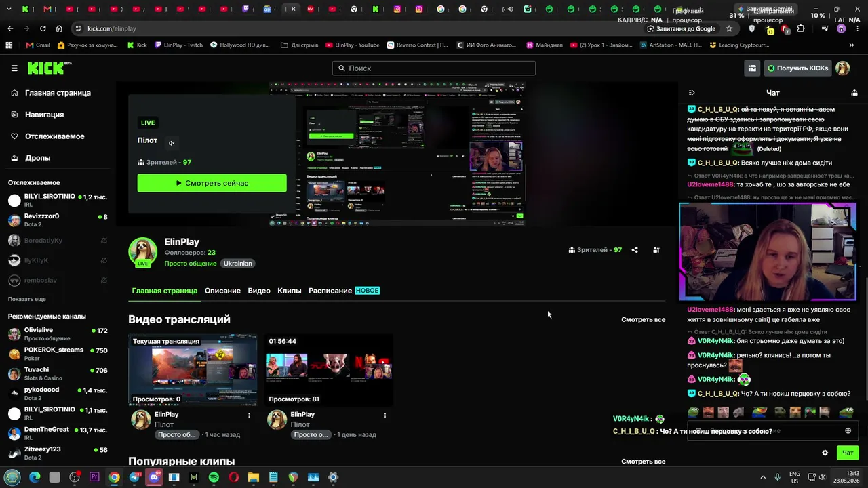The image size is (868, 488).
Task: Open the user profile avatar menu
Action: (x=842, y=68)
